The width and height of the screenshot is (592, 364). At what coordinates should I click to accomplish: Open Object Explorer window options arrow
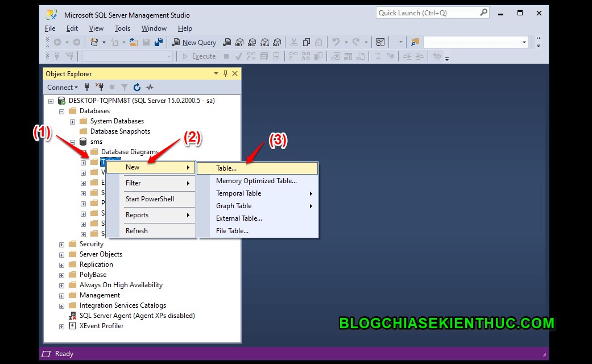point(216,73)
